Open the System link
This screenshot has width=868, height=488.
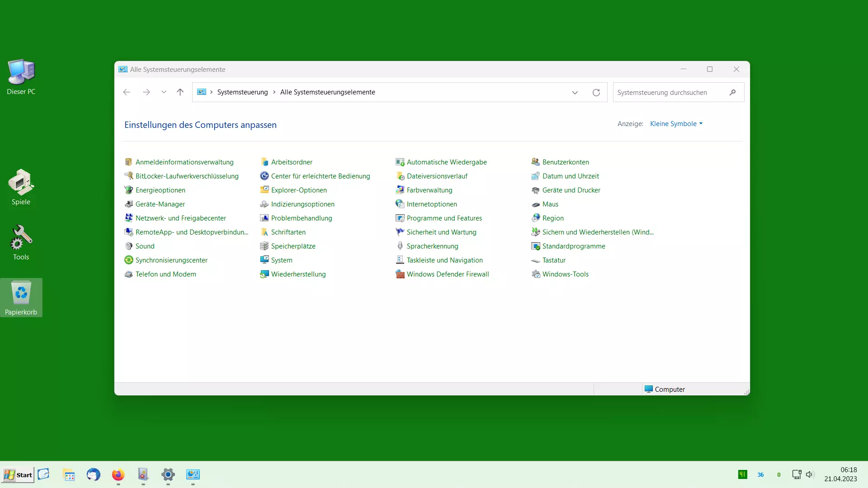(x=282, y=260)
